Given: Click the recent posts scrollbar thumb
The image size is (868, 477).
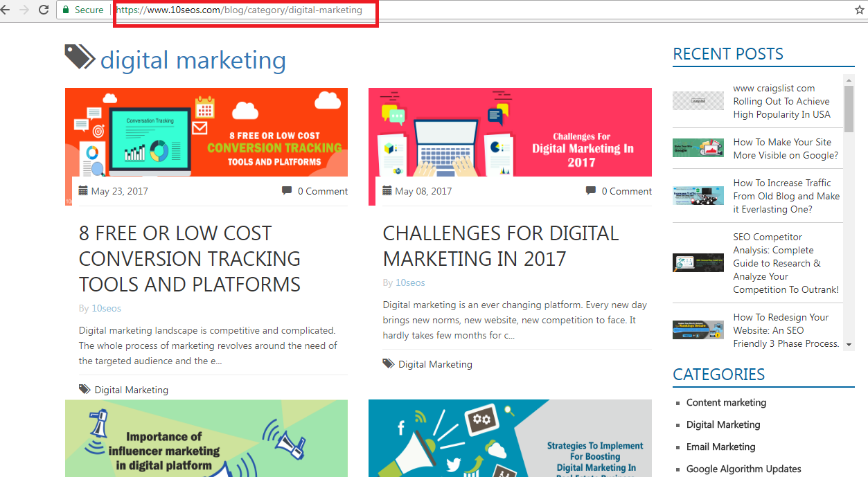Looking at the screenshot, I should point(849,108).
